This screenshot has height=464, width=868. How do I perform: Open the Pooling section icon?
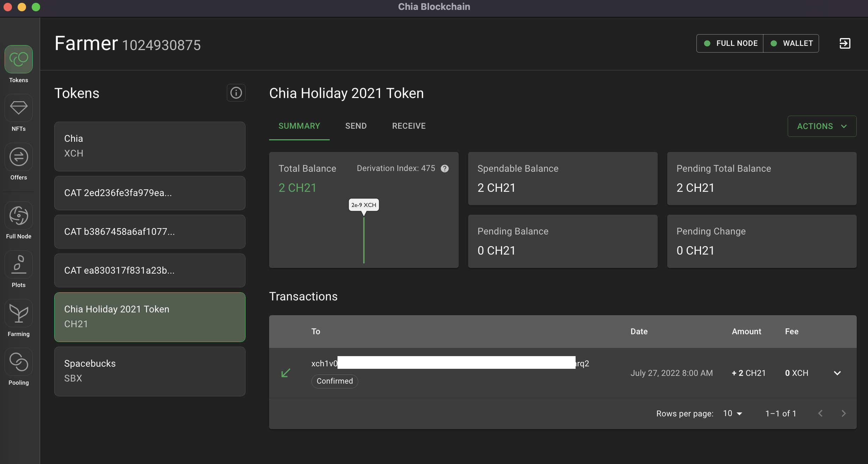[19, 362]
